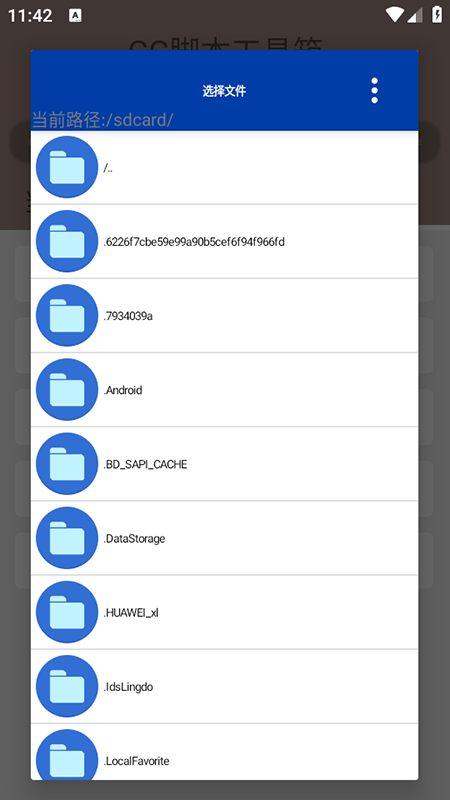This screenshot has height=800, width=450.
Task: Click the parent directory folder icon
Action: (67, 167)
